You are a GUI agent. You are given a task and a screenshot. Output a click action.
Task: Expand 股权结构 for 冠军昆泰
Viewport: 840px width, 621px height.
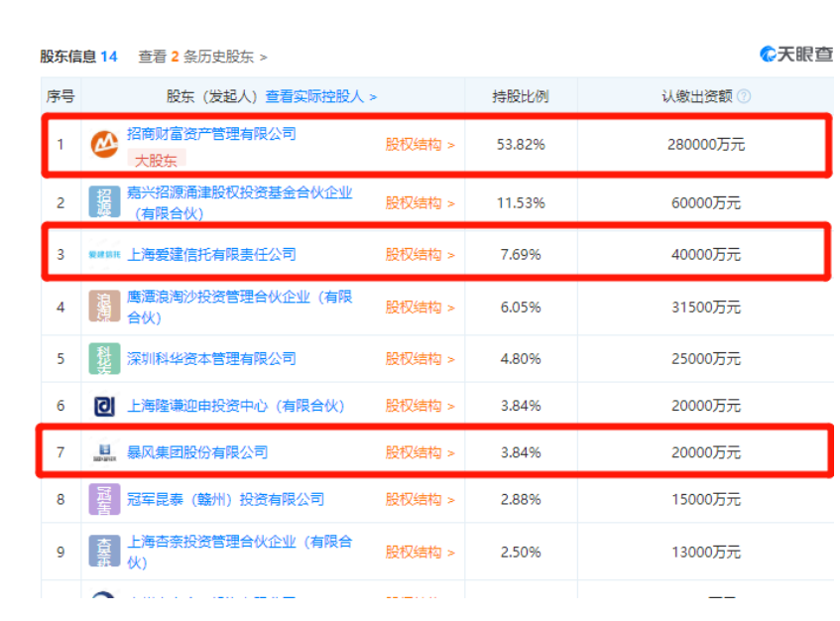(x=420, y=499)
